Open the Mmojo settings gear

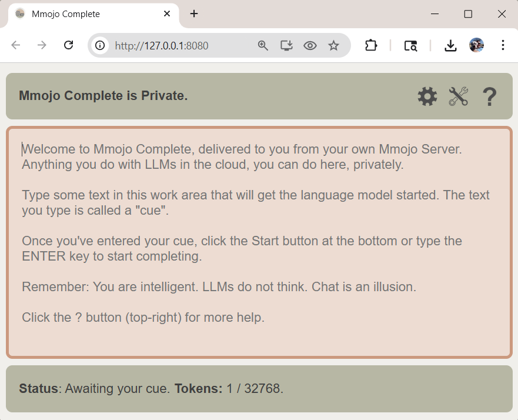(x=427, y=96)
